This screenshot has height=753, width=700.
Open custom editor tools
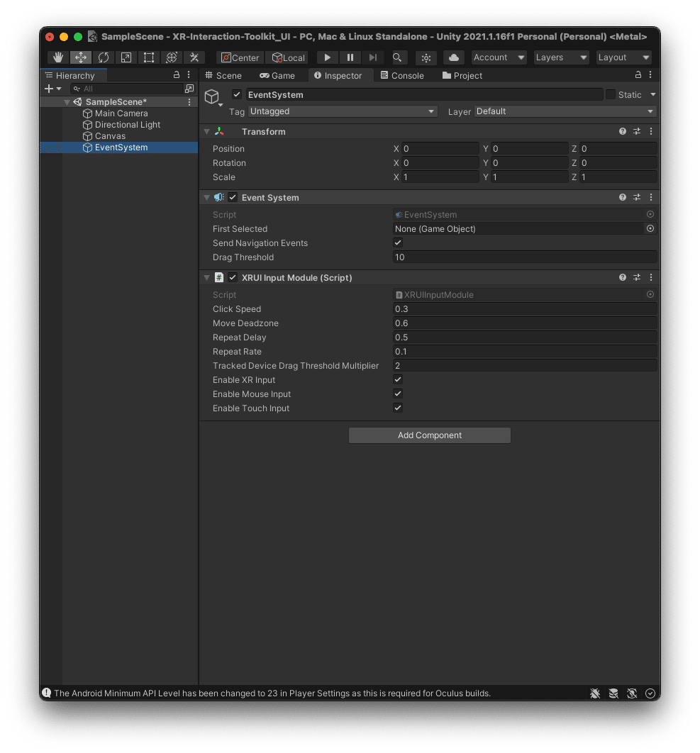194,57
